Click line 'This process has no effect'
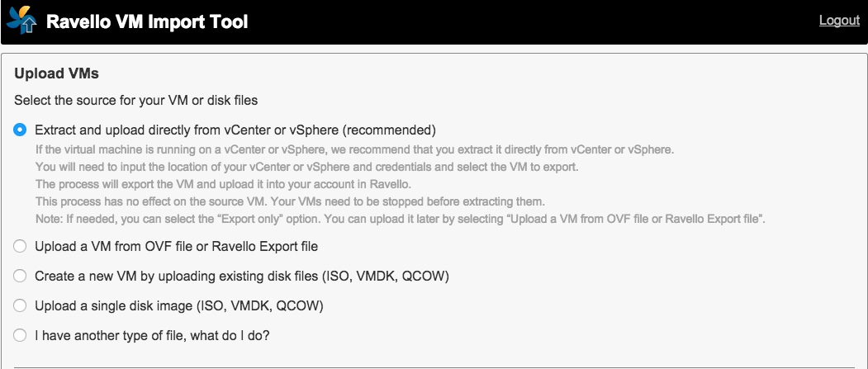This screenshot has height=369, width=868. pyautogui.click(x=291, y=201)
